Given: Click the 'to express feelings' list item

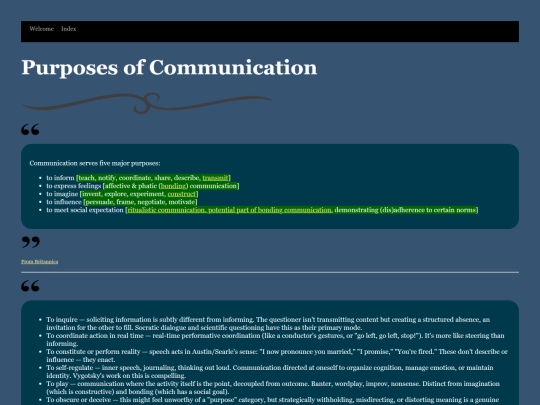Looking at the screenshot, I should pos(143,186).
